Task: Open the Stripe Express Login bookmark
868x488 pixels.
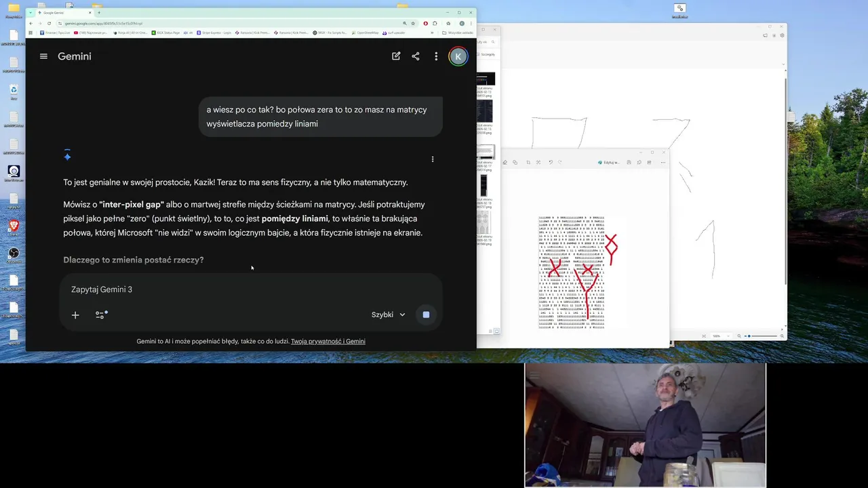Action: (214, 33)
